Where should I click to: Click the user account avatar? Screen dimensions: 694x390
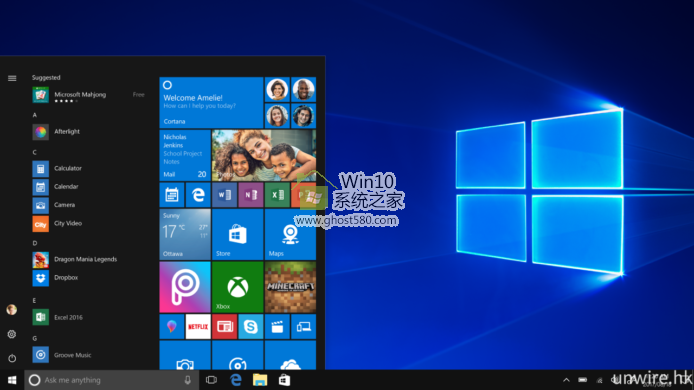[x=12, y=310]
